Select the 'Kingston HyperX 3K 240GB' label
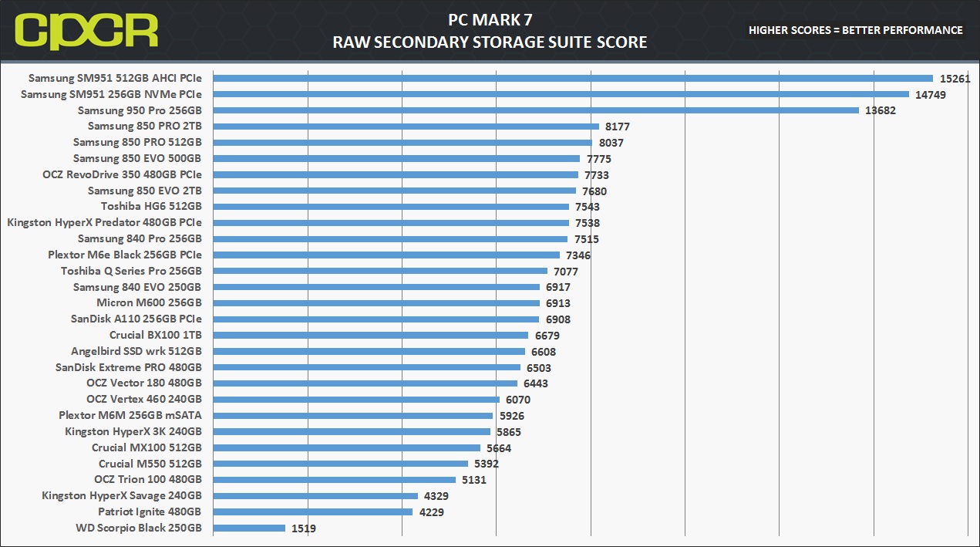 point(133,431)
